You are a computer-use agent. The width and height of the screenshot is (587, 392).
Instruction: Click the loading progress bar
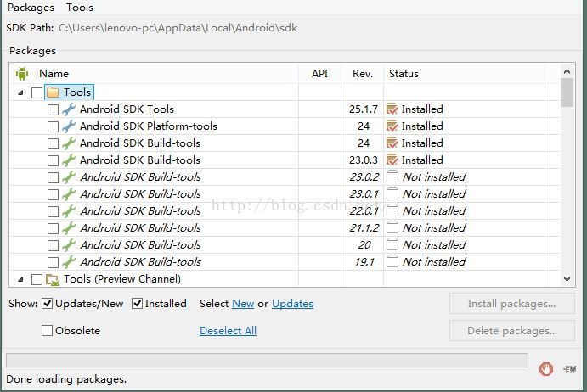tap(267, 361)
